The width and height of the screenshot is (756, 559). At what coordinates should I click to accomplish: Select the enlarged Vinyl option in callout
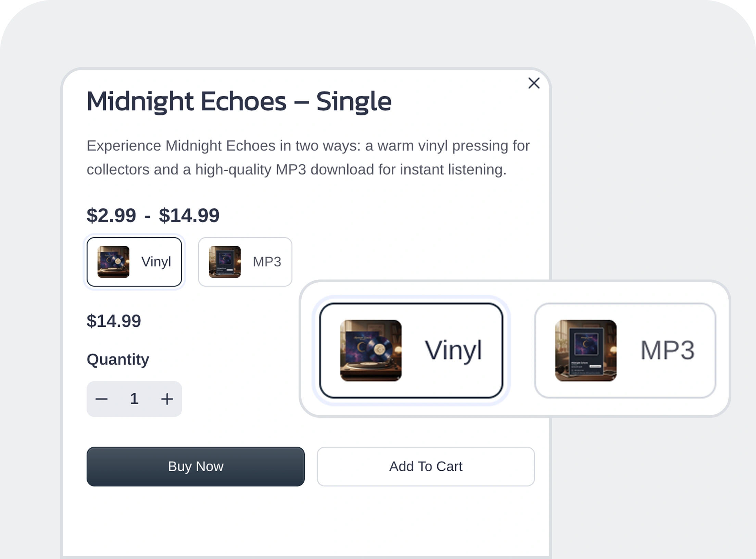pyautogui.click(x=411, y=350)
